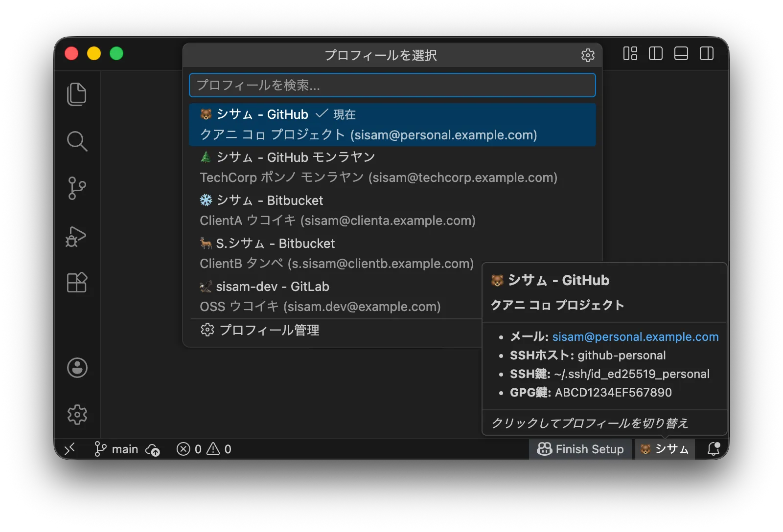
Task: Click the シサム profile status bar item
Action: (x=665, y=449)
